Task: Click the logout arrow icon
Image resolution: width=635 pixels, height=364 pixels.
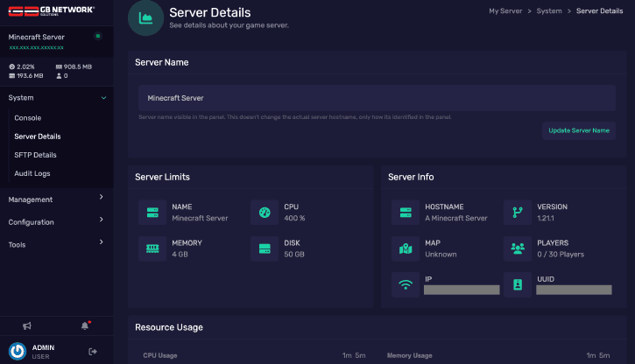Action: [93, 352]
